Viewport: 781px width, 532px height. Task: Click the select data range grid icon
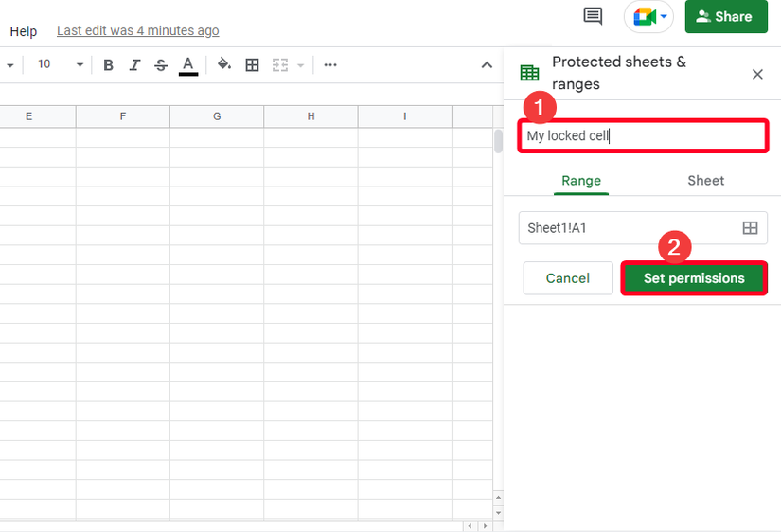click(750, 228)
